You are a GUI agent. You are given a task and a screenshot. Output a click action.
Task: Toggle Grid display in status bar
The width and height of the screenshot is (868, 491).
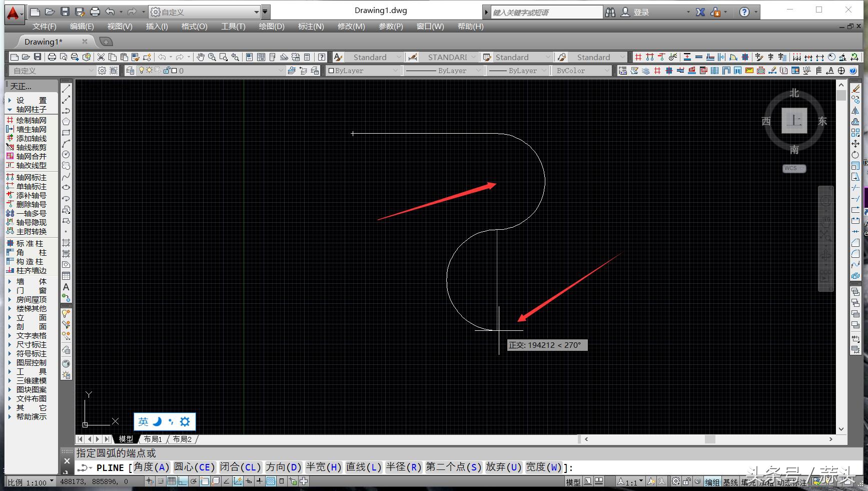pyautogui.click(x=172, y=481)
